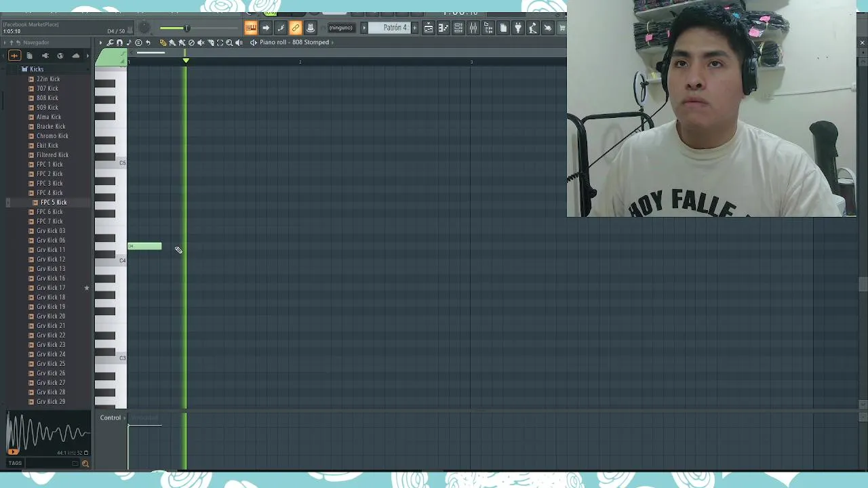Toggle the right-arrow button in top toolbar
This screenshot has width=868, height=488.
coord(266,28)
